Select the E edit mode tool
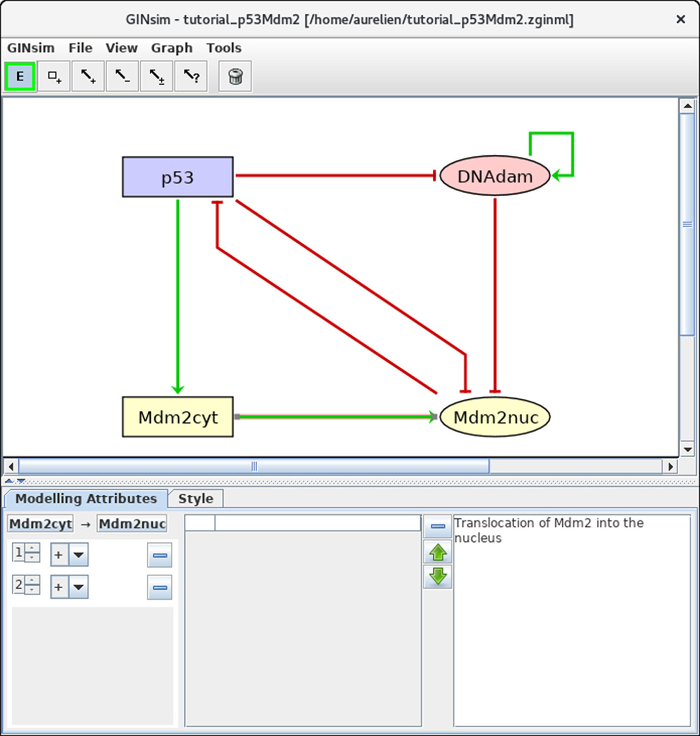The image size is (700, 736). point(20,77)
